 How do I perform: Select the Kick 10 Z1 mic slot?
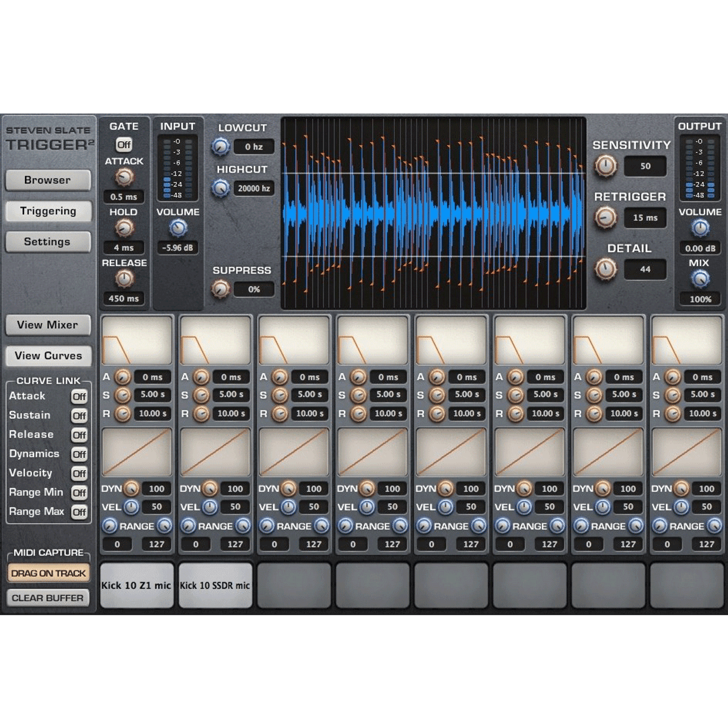coord(136,585)
